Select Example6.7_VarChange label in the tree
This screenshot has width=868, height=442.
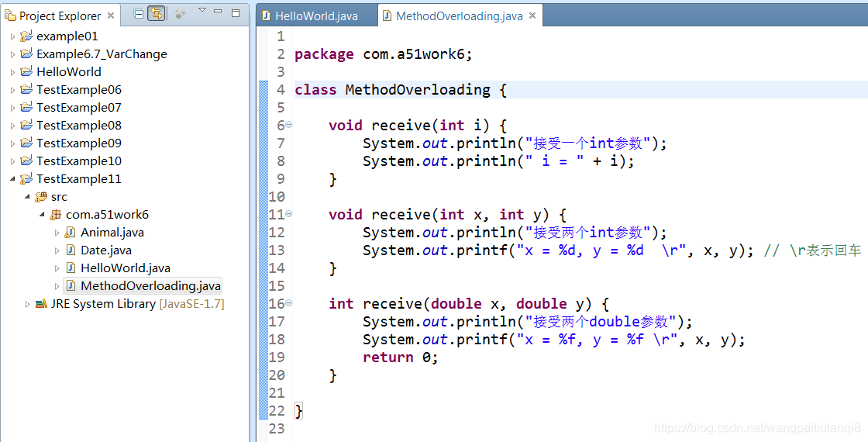(102, 54)
